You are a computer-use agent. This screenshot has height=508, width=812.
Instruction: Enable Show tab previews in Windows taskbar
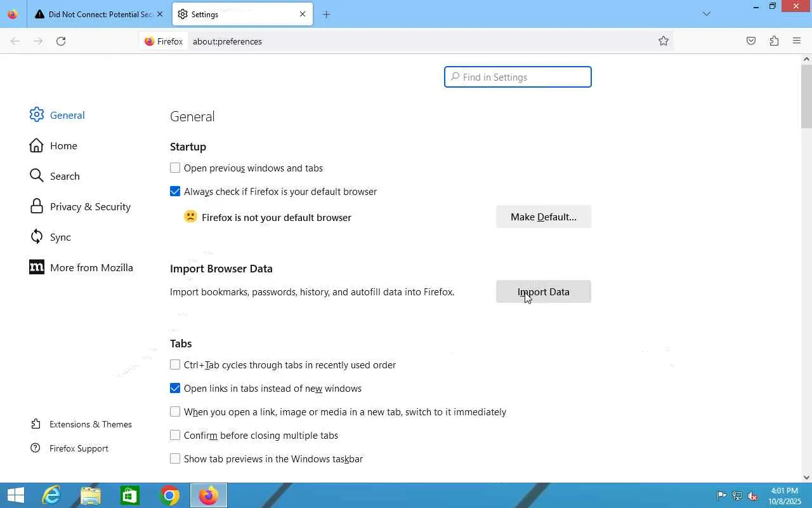[x=175, y=459]
